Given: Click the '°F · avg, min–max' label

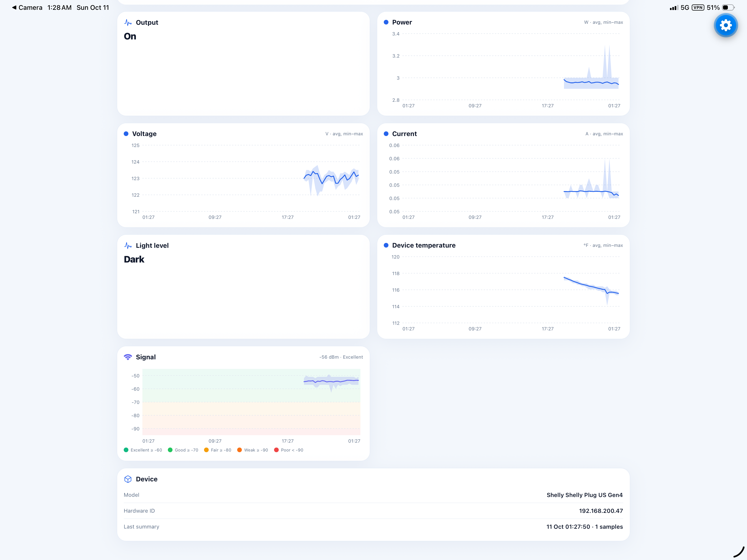Looking at the screenshot, I should tap(603, 245).
